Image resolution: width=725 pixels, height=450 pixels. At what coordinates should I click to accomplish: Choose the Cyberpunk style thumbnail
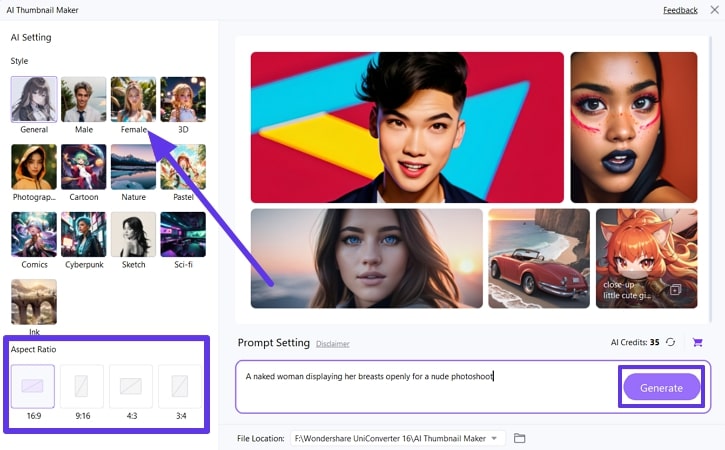tap(83, 234)
